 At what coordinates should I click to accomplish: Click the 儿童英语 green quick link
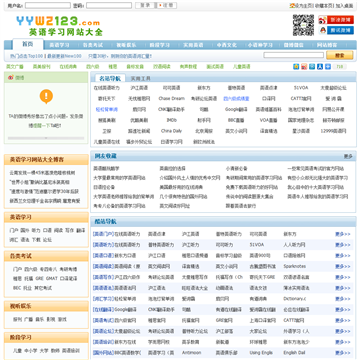[241, 67]
